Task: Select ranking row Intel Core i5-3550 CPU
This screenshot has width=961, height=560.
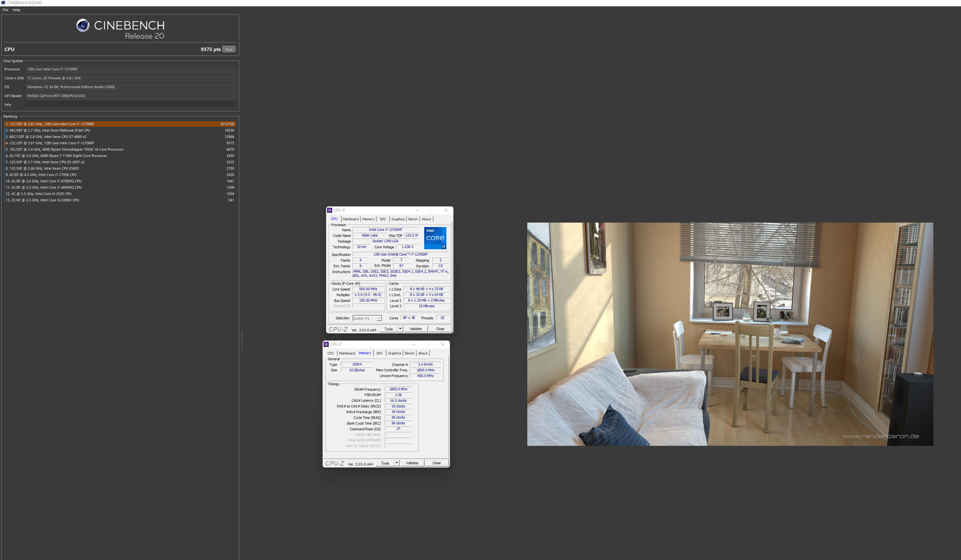Action: pos(120,194)
